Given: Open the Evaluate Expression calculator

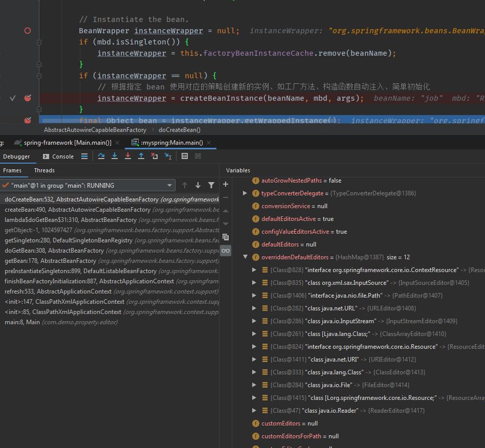Looking at the screenshot, I should tap(185, 156).
